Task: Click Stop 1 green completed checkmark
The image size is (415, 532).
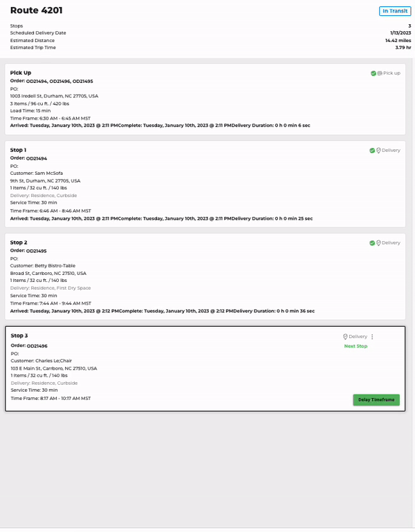Action: (372, 151)
